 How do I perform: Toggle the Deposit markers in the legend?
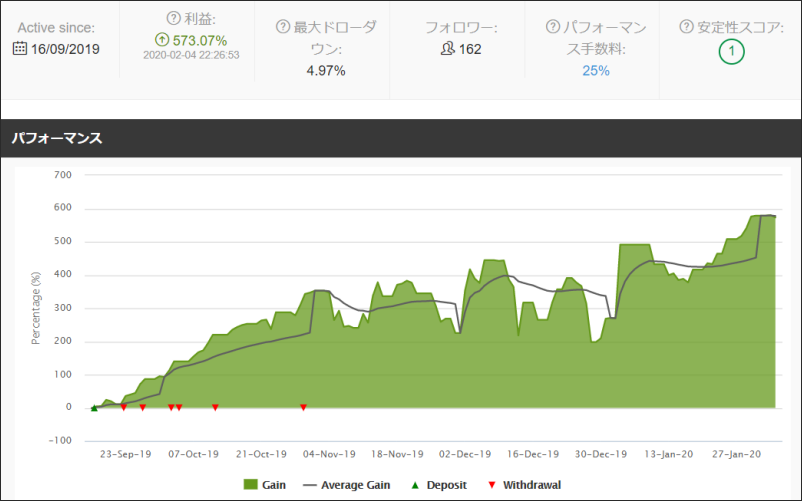point(439,485)
